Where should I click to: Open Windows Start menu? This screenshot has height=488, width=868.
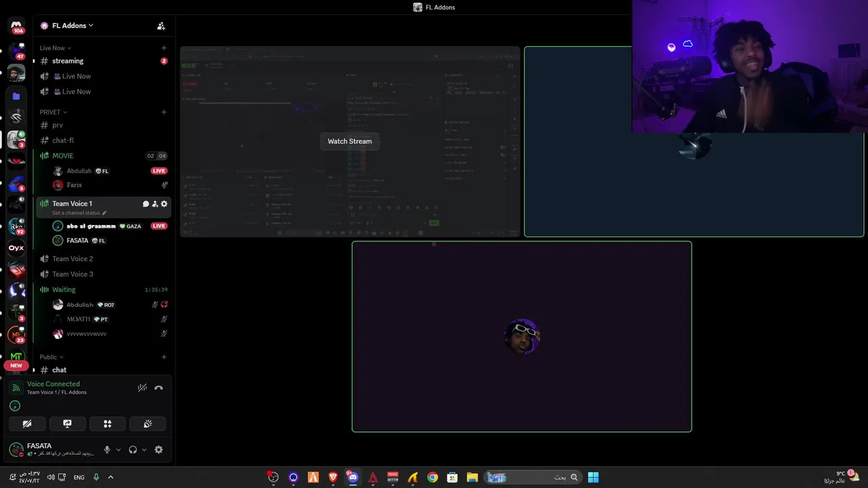(593, 477)
